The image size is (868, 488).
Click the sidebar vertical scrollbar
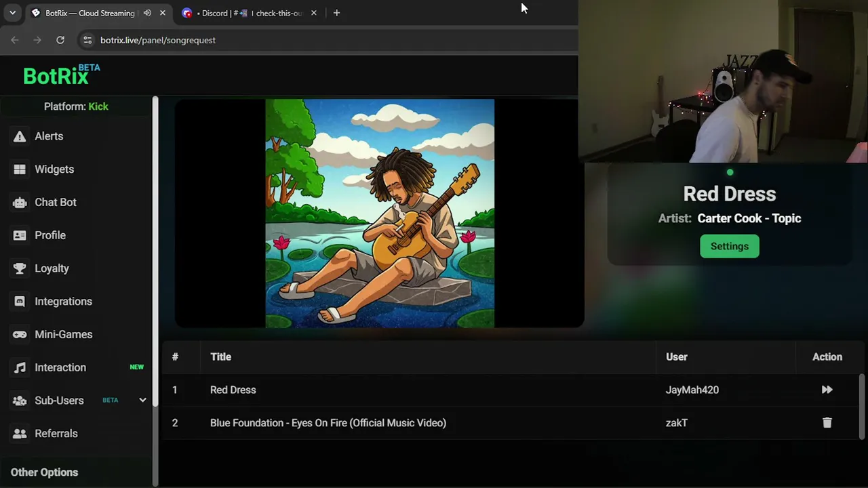tap(155, 251)
